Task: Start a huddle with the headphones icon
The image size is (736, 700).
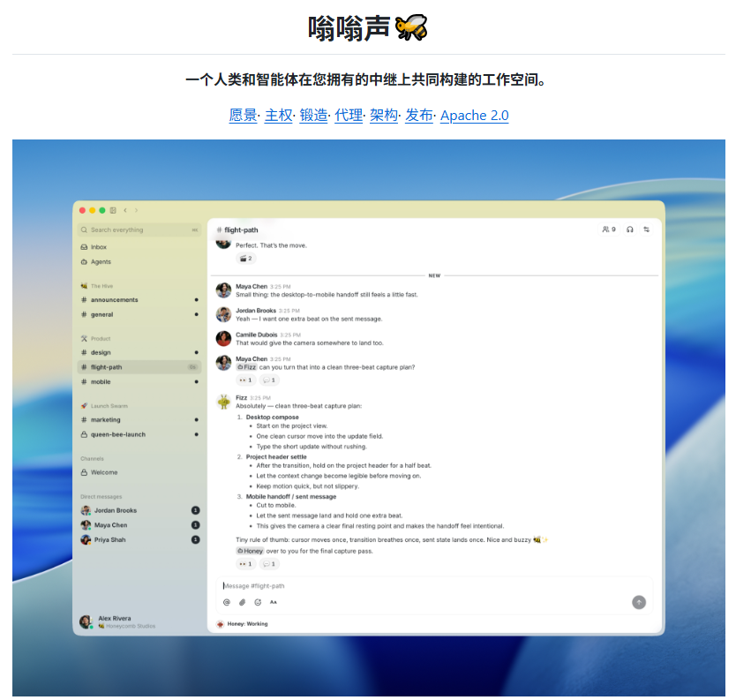Action: point(630,230)
